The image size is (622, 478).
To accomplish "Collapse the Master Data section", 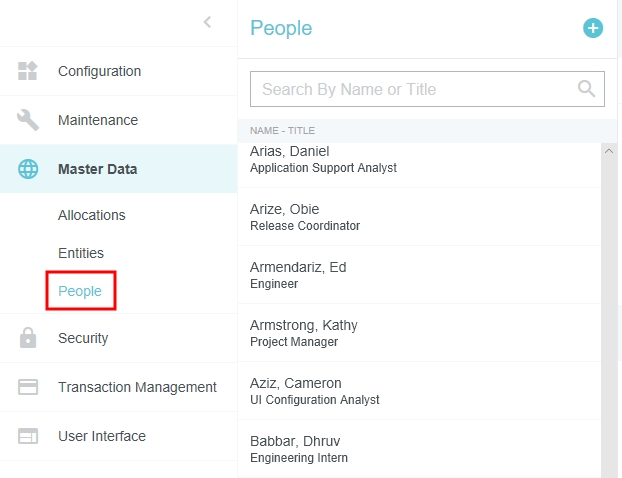I will (x=97, y=169).
